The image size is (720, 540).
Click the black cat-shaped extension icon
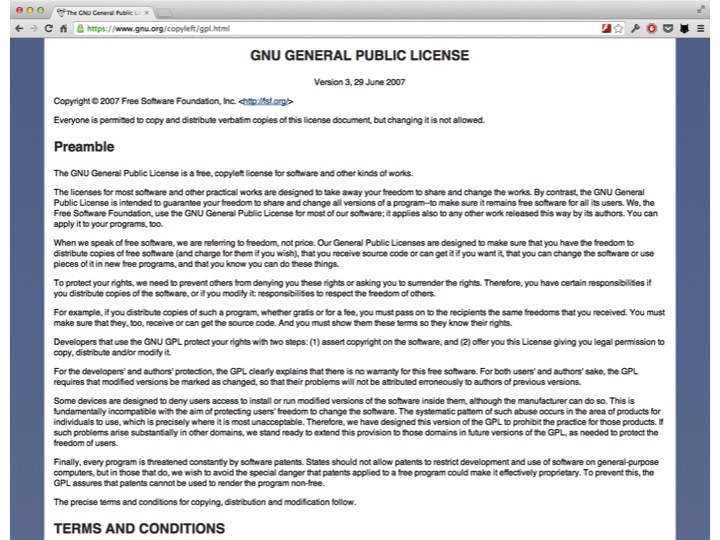pyautogui.click(x=684, y=28)
